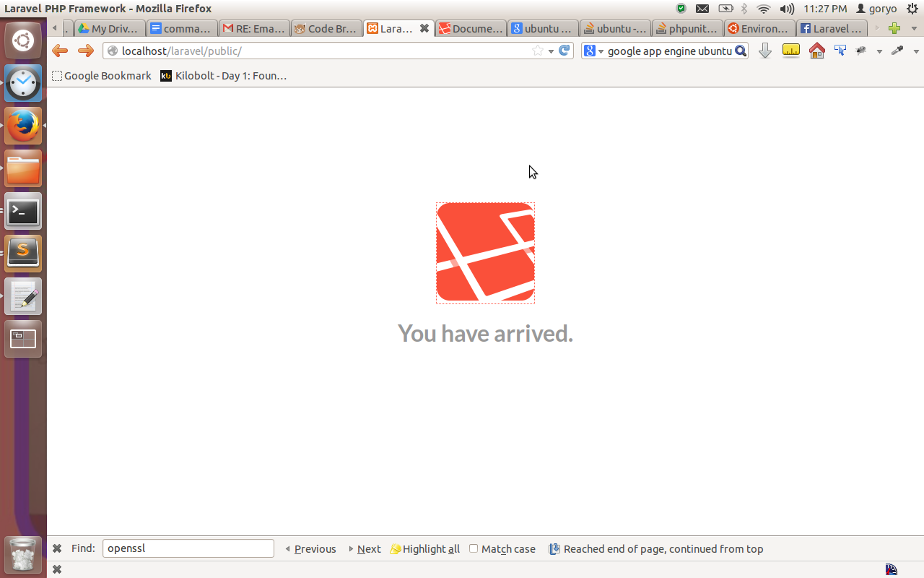This screenshot has width=924, height=578.
Task: Switch to the phpunit tab
Action: pos(687,28)
